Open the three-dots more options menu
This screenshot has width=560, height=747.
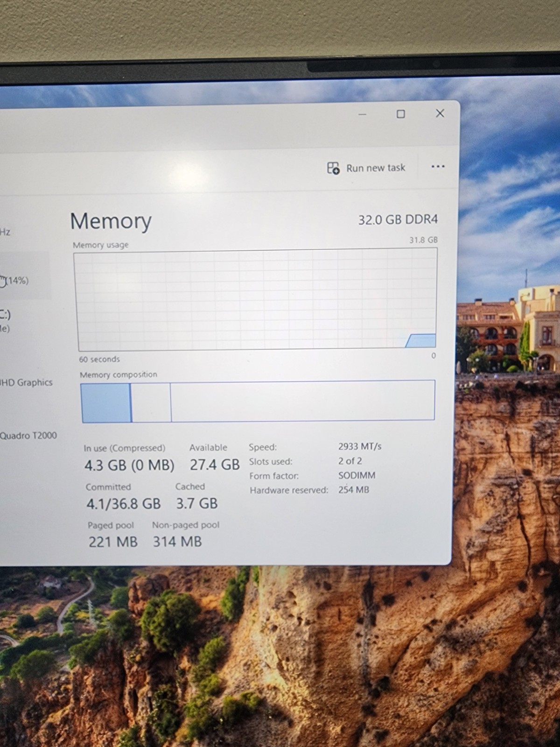point(438,167)
